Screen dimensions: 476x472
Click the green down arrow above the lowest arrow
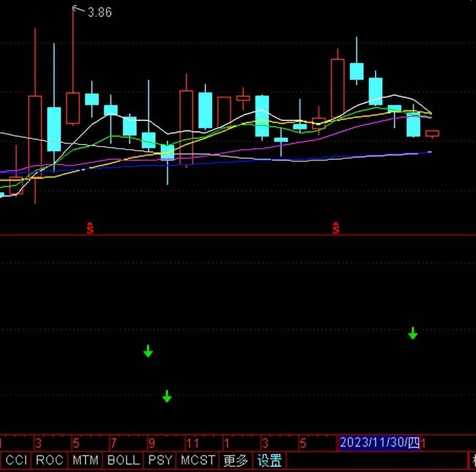coord(148,351)
